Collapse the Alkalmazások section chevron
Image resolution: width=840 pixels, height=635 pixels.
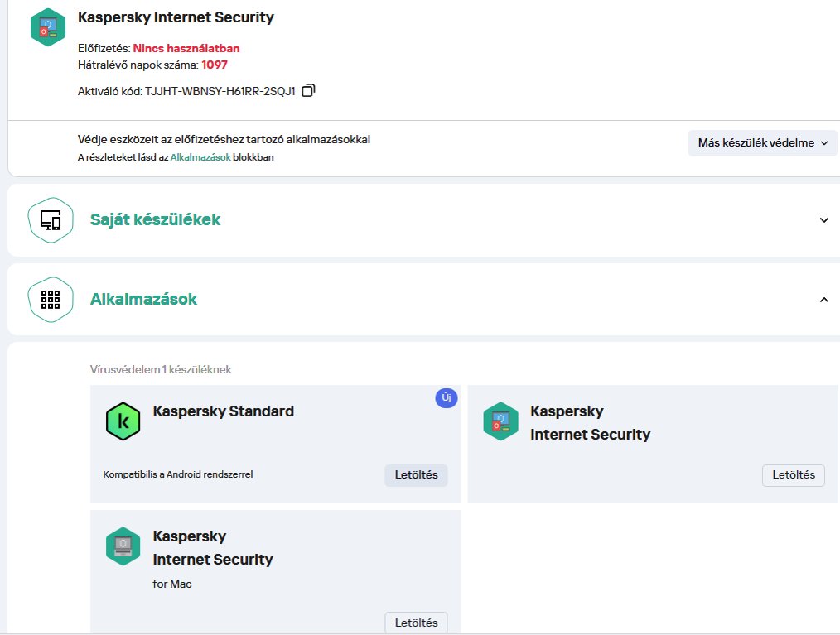point(824,300)
